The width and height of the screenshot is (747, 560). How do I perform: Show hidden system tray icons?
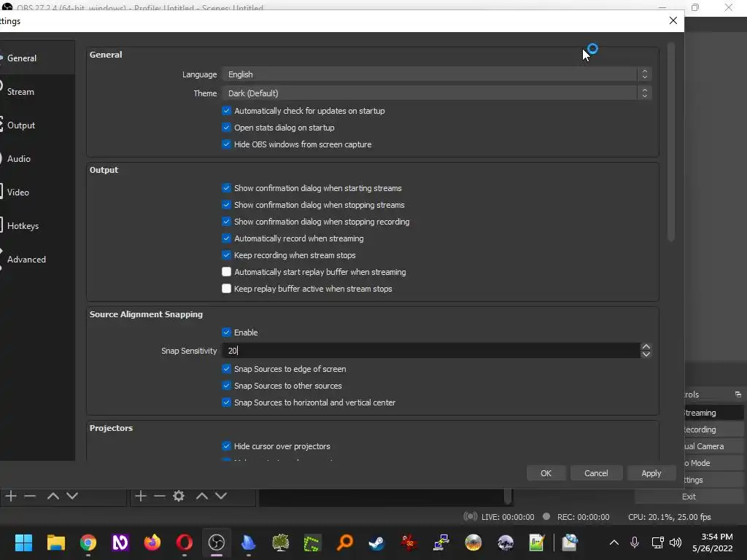[x=614, y=542]
